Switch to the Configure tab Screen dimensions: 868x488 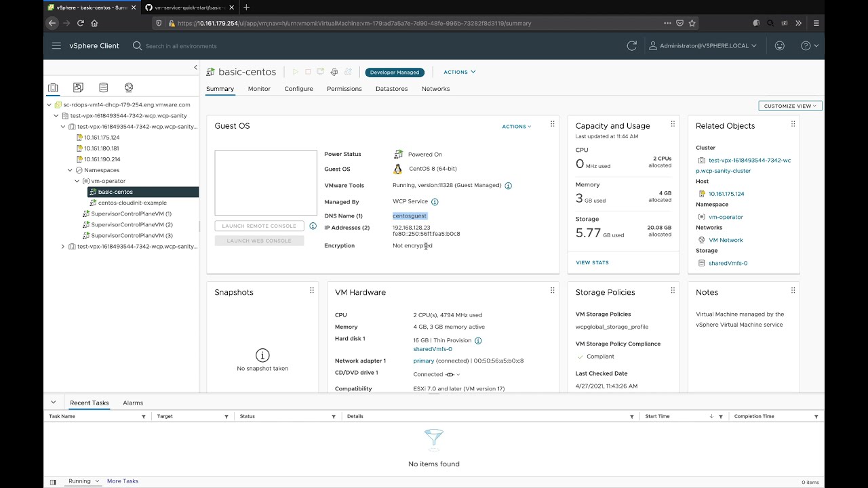pyautogui.click(x=298, y=89)
